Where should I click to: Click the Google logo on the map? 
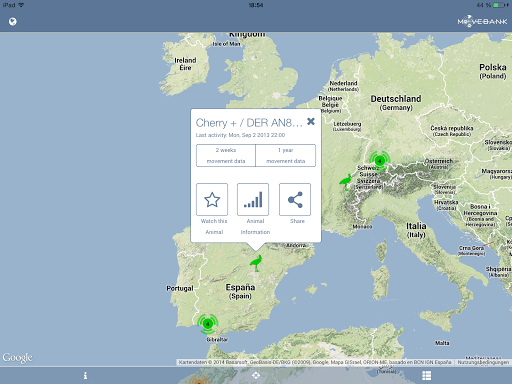point(17,358)
